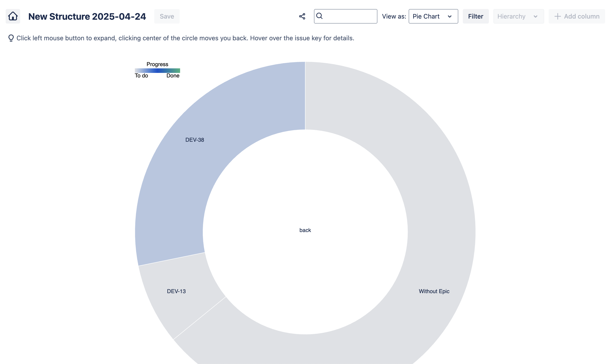Click the lightbulb hint icon
The image size is (613, 364).
tap(11, 38)
